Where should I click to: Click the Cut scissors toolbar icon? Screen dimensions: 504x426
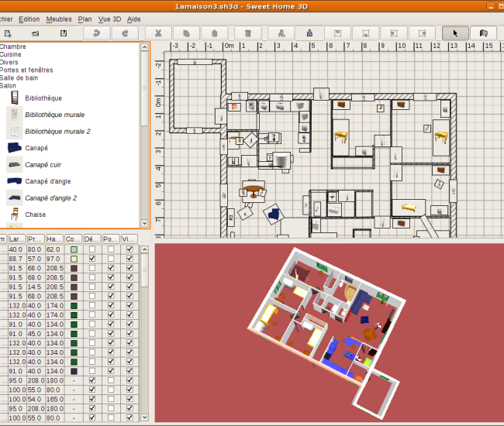(x=158, y=33)
